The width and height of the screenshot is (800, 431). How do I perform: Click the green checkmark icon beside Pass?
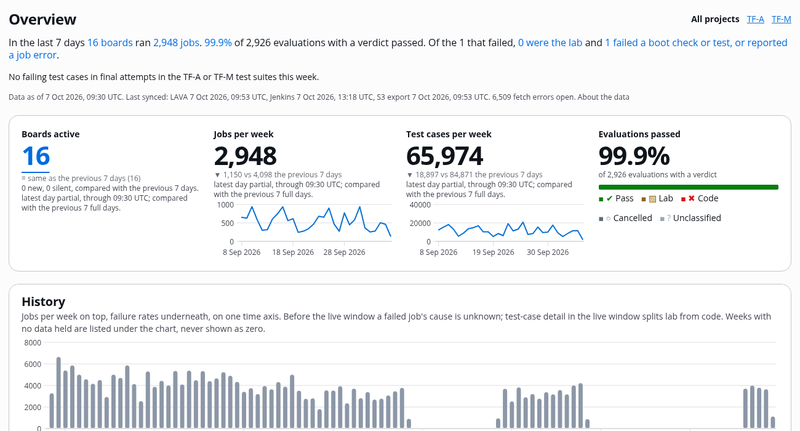pyautogui.click(x=609, y=199)
